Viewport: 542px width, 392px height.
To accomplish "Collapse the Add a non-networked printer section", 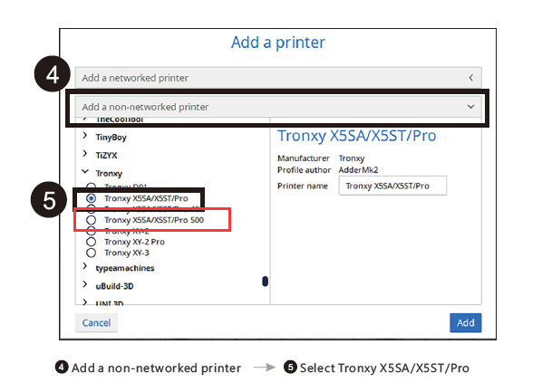I will [278, 107].
